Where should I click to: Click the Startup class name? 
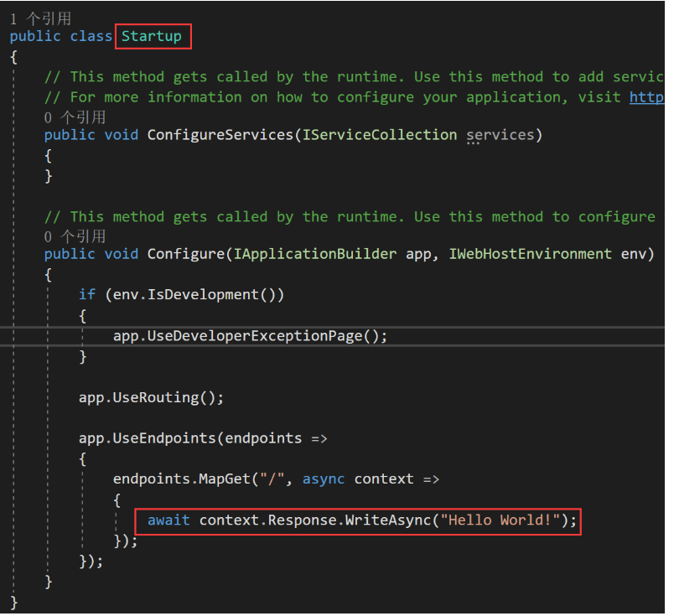click(151, 37)
